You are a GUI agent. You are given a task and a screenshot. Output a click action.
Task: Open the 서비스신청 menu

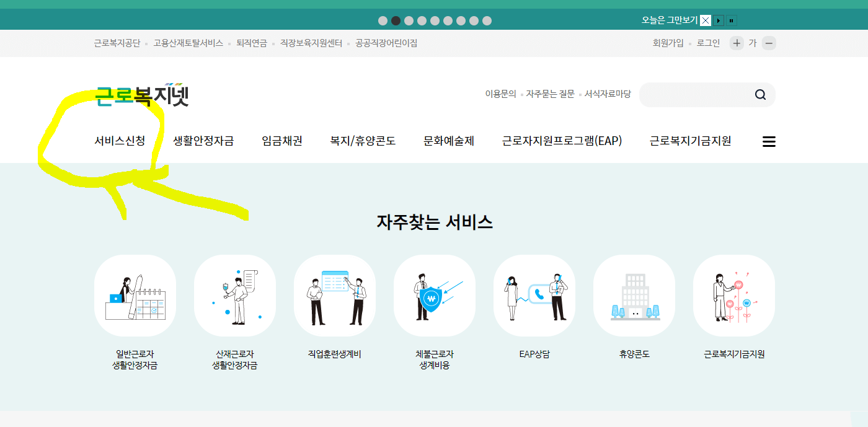(120, 141)
